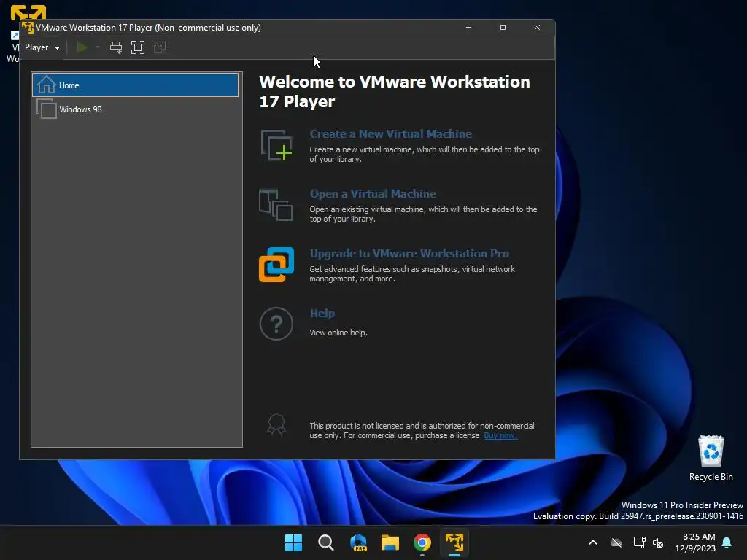
Task: Click the VMware desktop shortcut icon
Action: pyautogui.click(x=28, y=12)
